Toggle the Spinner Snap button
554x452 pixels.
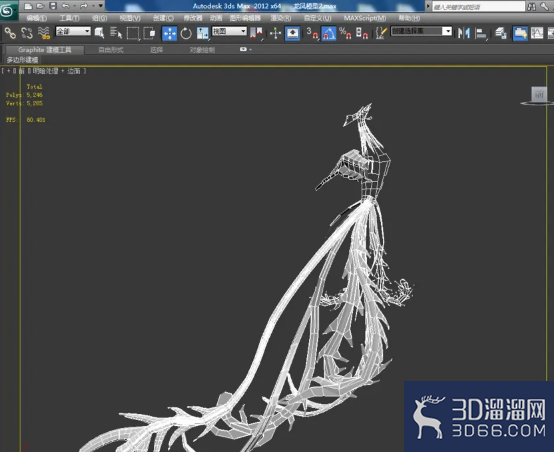(x=362, y=34)
